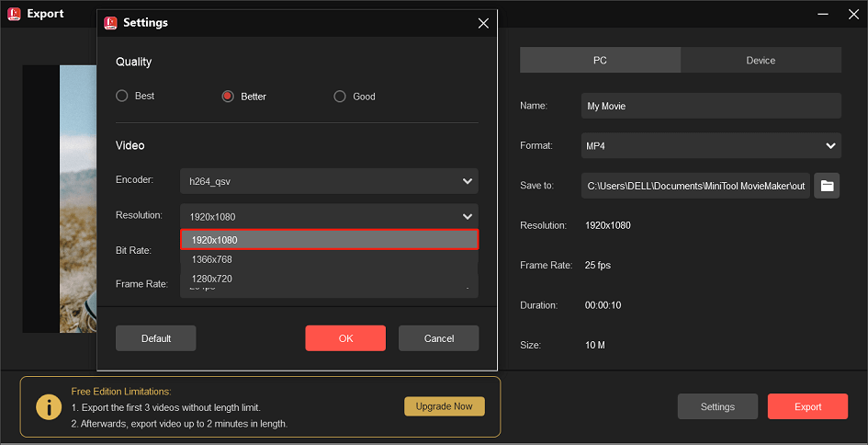Viewport: 868px width, 445px height.
Task: Pick 1920x1080 from the resolution list
Action: point(329,240)
